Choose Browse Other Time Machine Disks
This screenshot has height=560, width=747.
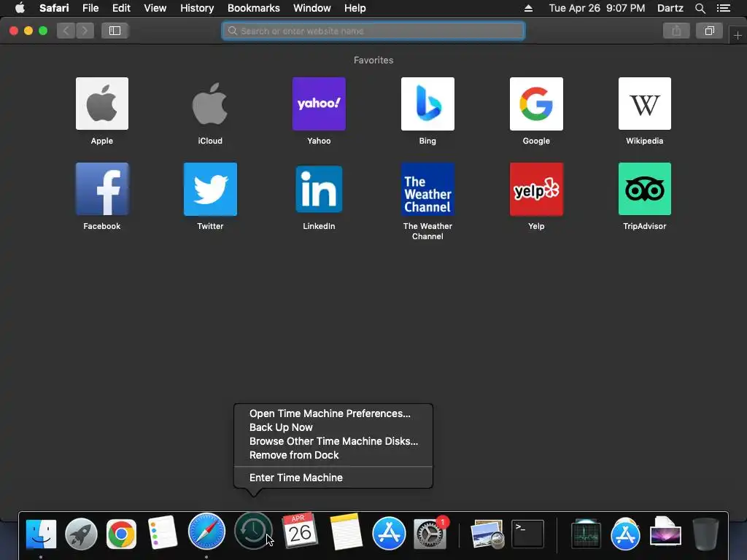(333, 441)
